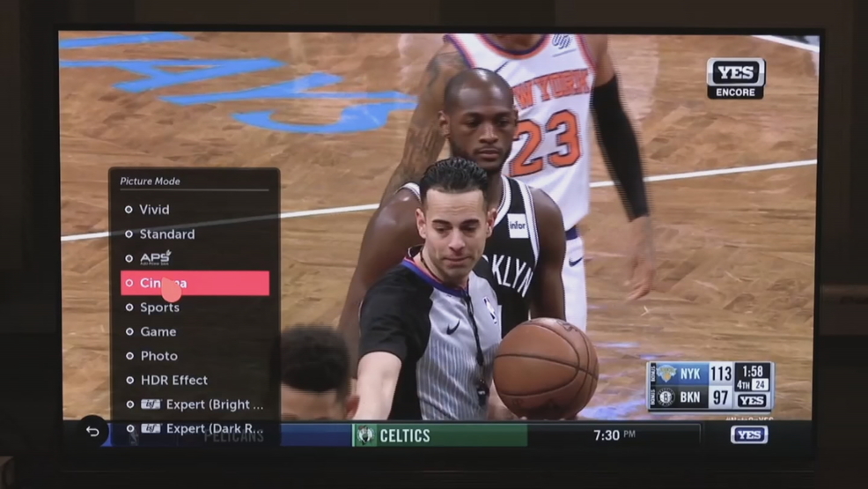Click the Standard label text
The height and width of the screenshot is (489, 868).
[x=167, y=234]
